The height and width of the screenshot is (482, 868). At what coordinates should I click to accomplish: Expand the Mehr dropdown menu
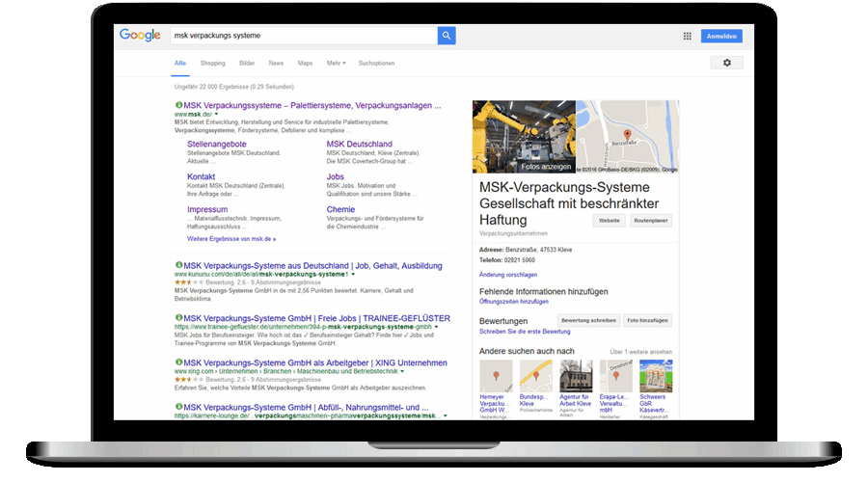tap(336, 63)
